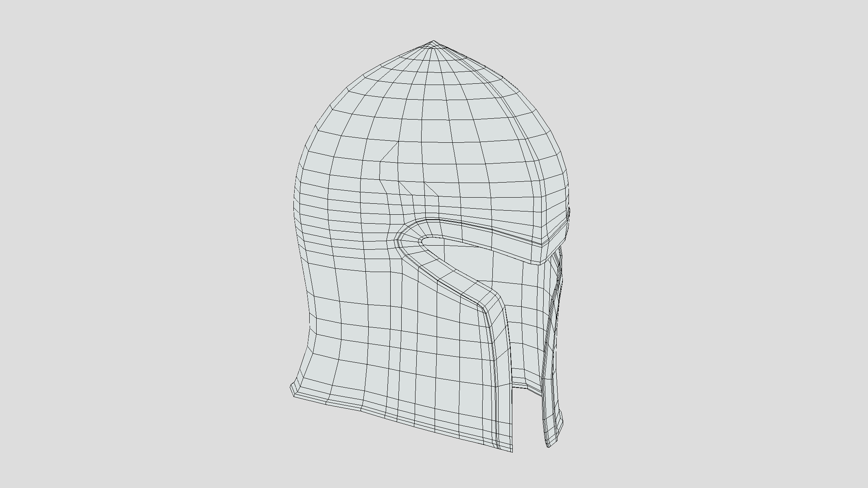Click the pointed tip of the helmet
Viewport: 868px width, 488px height.
point(433,41)
